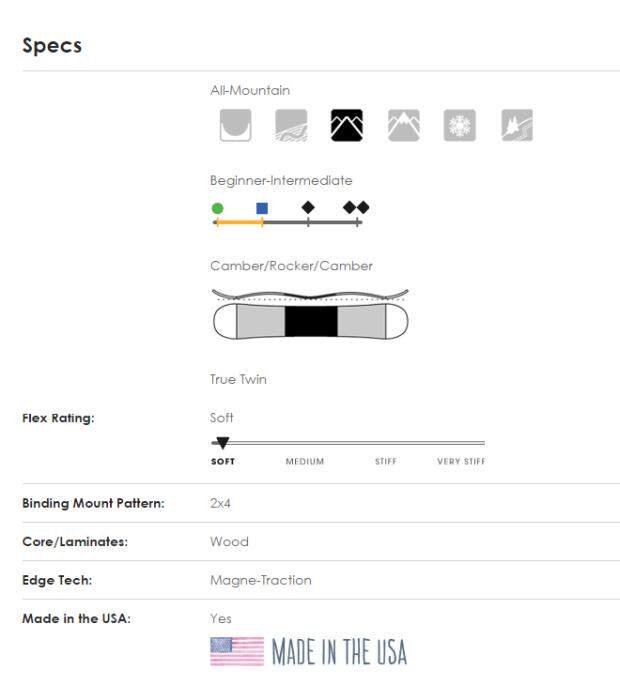Click the Made in the USA flag
This screenshot has width=620, height=685.
click(237, 651)
